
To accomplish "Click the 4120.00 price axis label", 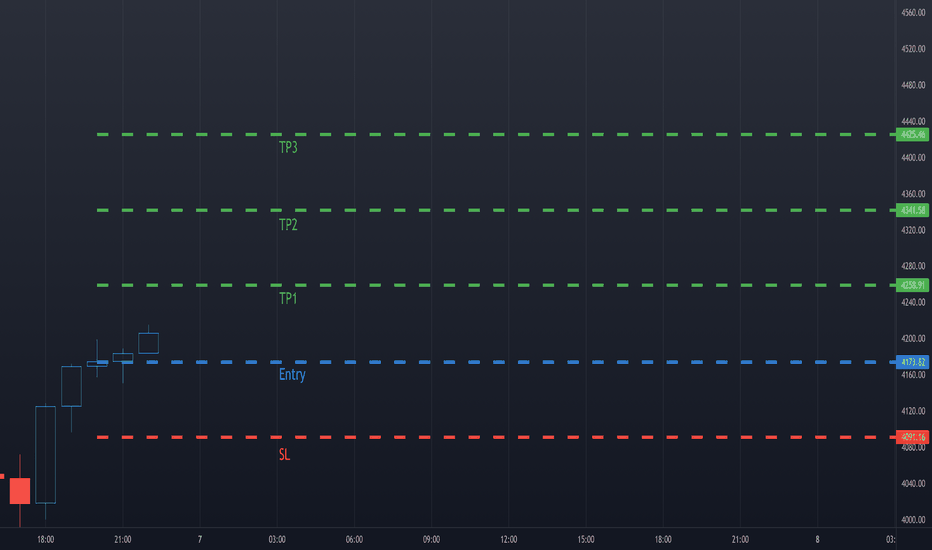I will [913, 411].
